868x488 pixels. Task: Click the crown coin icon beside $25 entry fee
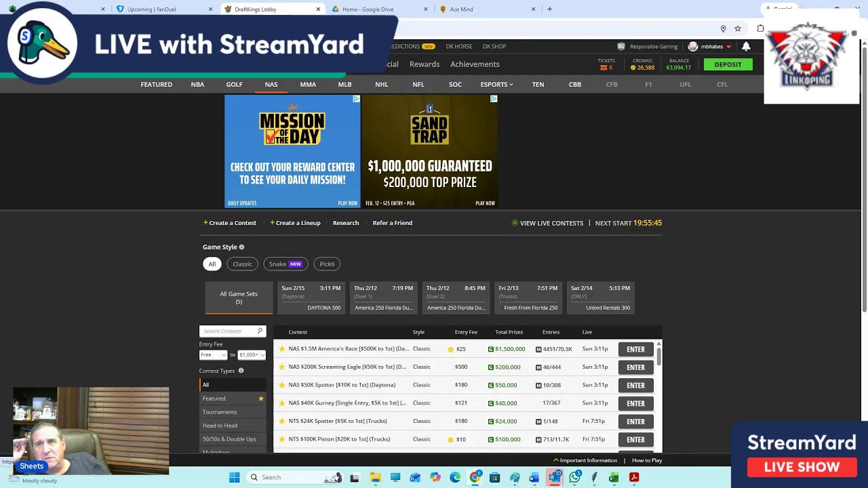450,350
